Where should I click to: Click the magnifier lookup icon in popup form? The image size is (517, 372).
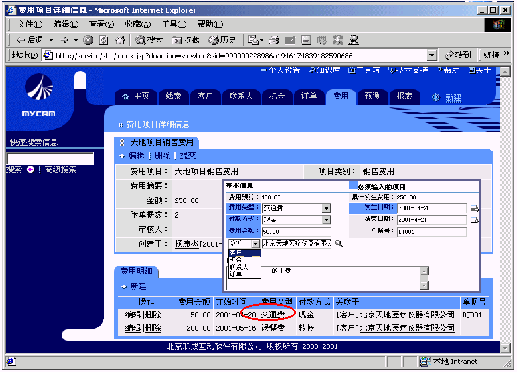pyautogui.click(x=339, y=243)
